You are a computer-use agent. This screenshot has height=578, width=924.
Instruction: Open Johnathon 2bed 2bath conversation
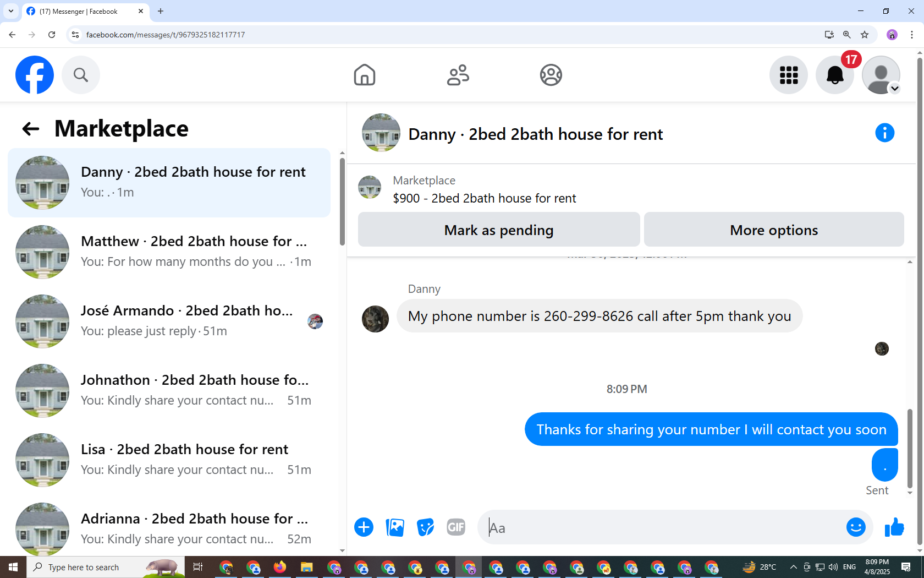(169, 391)
